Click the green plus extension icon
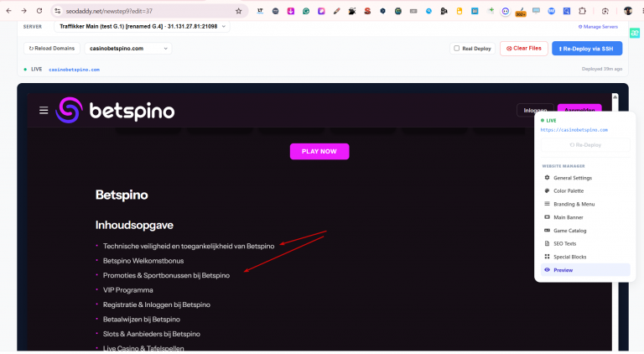Viewport: 644px width, 354px height. coord(491,11)
